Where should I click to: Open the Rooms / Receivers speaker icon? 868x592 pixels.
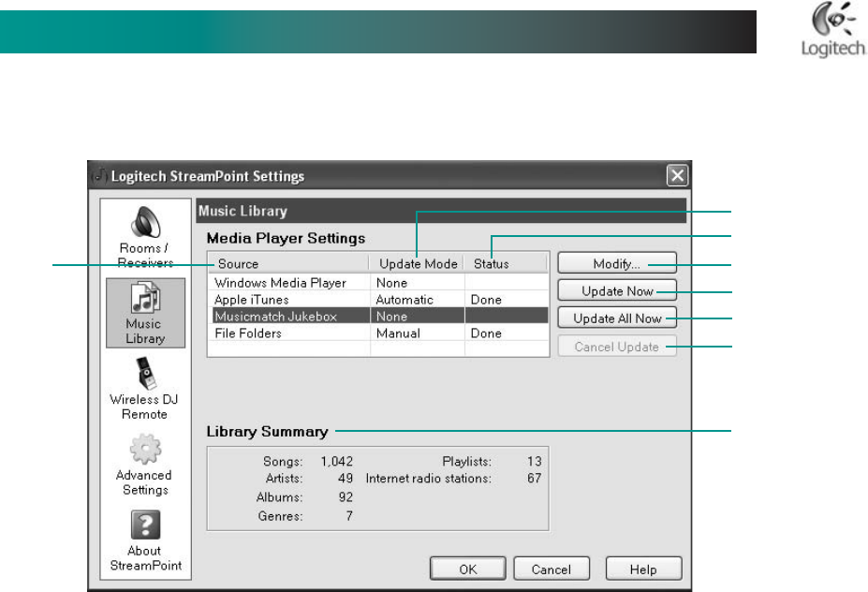[x=145, y=222]
